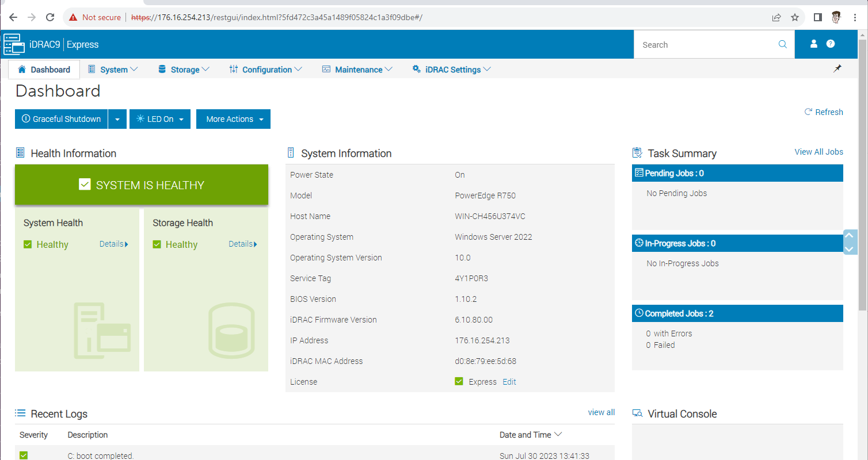The height and width of the screenshot is (460, 868).
Task: Open System Health Details
Action: tap(113, 244)
